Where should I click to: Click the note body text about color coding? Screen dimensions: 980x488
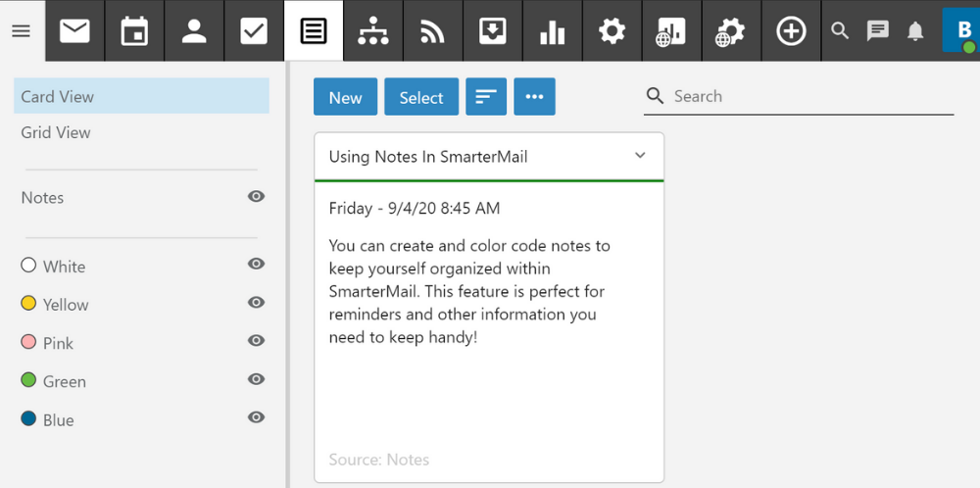pyautogui.click(x=469, y=291)
